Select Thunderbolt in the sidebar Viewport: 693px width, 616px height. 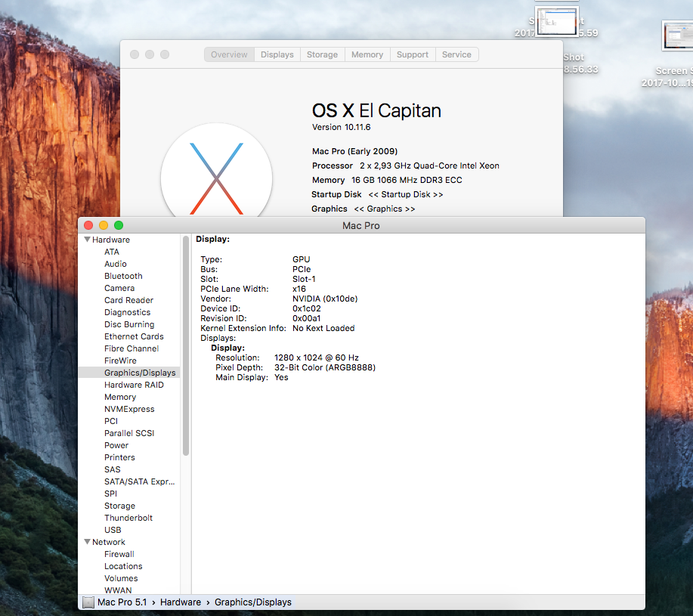click(x=128, y=518)
